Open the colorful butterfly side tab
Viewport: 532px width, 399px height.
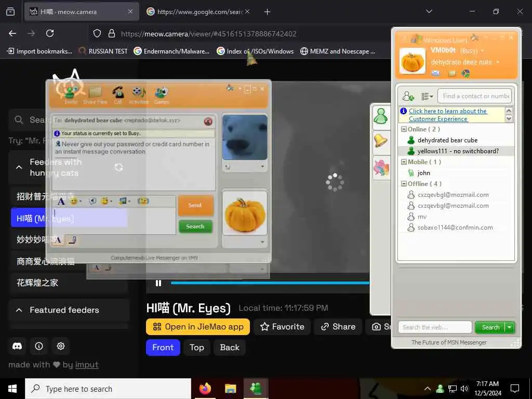click(381, 167)
